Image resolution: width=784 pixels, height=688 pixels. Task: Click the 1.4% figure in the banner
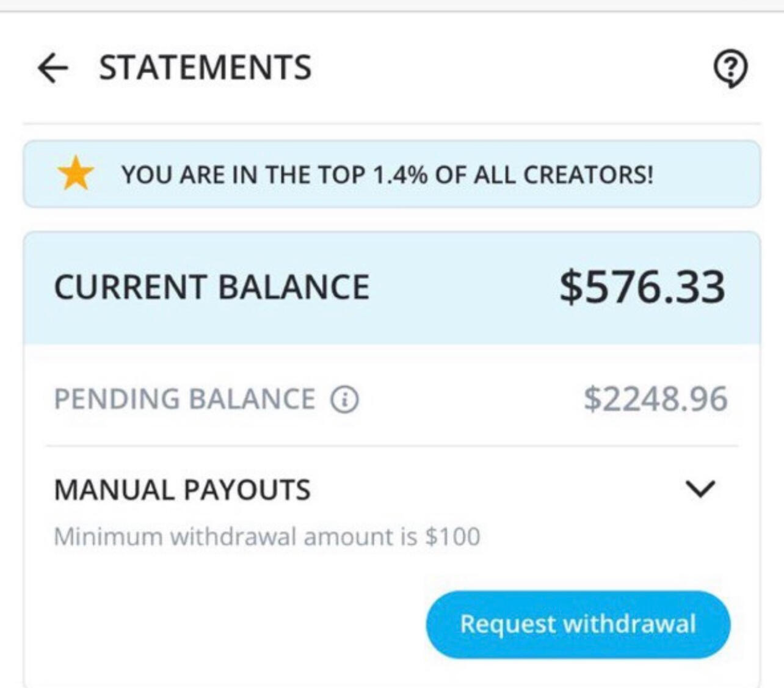pos(400,175)
